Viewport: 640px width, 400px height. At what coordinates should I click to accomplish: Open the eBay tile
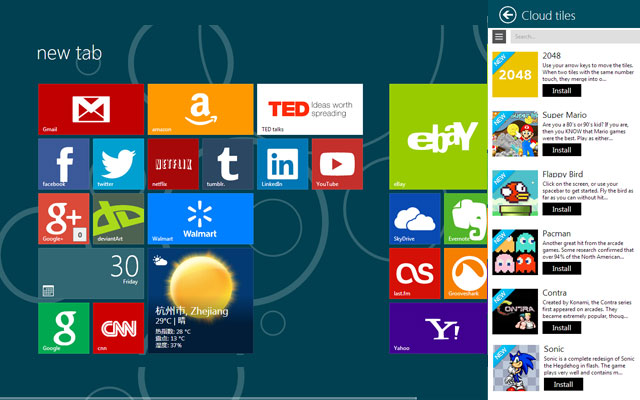[x=438, y=137]
